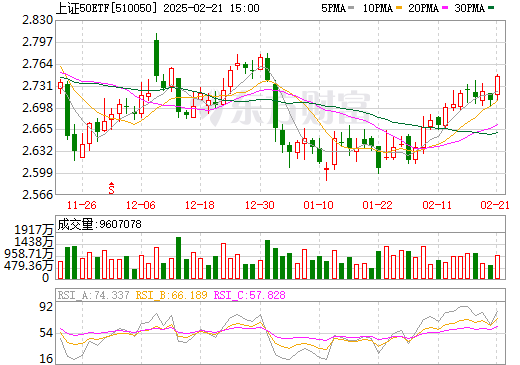The width and height of the screenshot is (520, 365).
Task: Select the gray 5PMA legend swatch
Action: pyautogui.click(x=351, y=8)
